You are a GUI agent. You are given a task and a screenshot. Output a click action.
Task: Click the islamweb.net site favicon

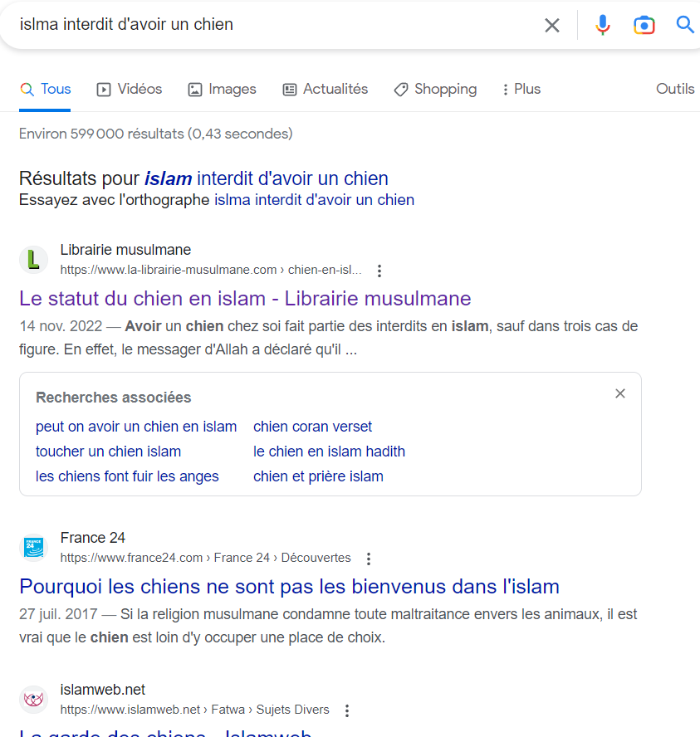(x=33, y=700)
